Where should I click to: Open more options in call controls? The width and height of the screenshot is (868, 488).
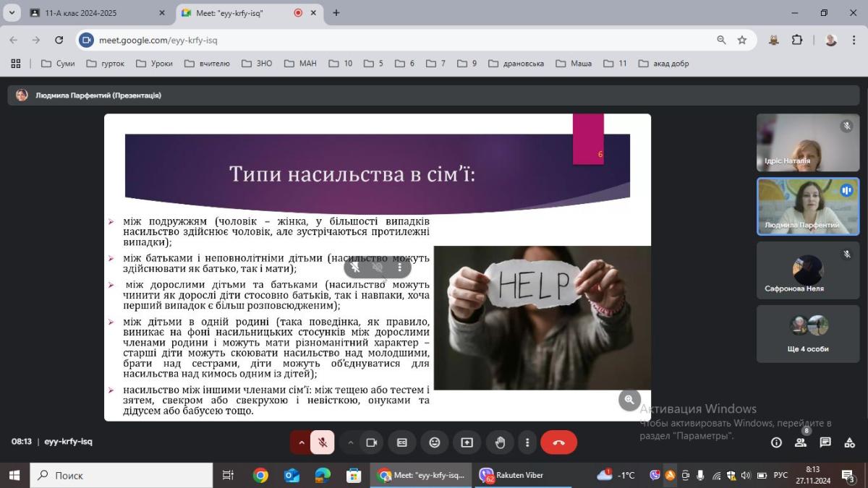coord(527,442)
